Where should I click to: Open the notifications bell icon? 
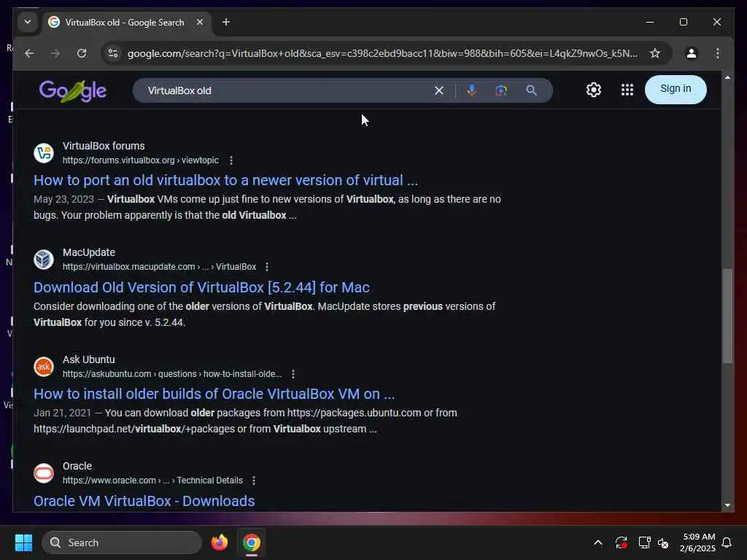click(727, 542)
